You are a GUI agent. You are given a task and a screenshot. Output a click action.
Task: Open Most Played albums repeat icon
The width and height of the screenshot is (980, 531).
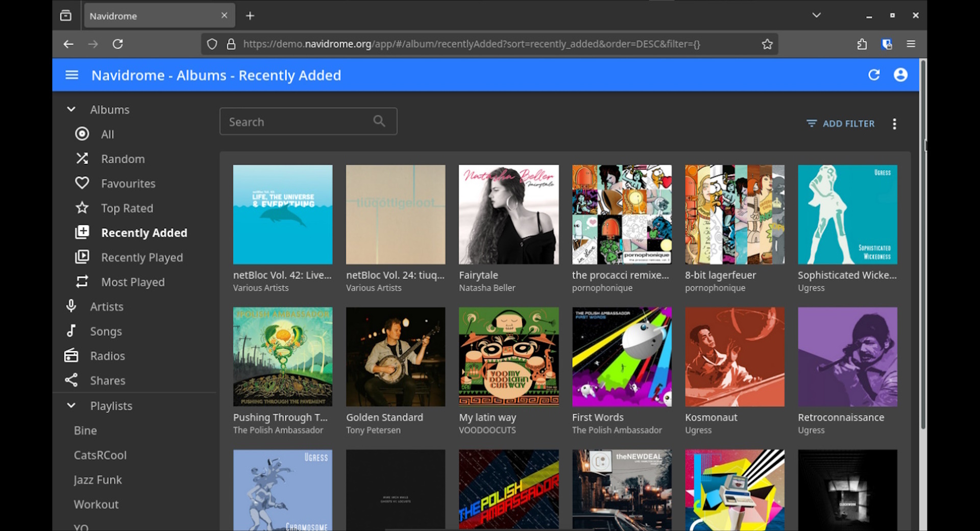pos(82,282)
